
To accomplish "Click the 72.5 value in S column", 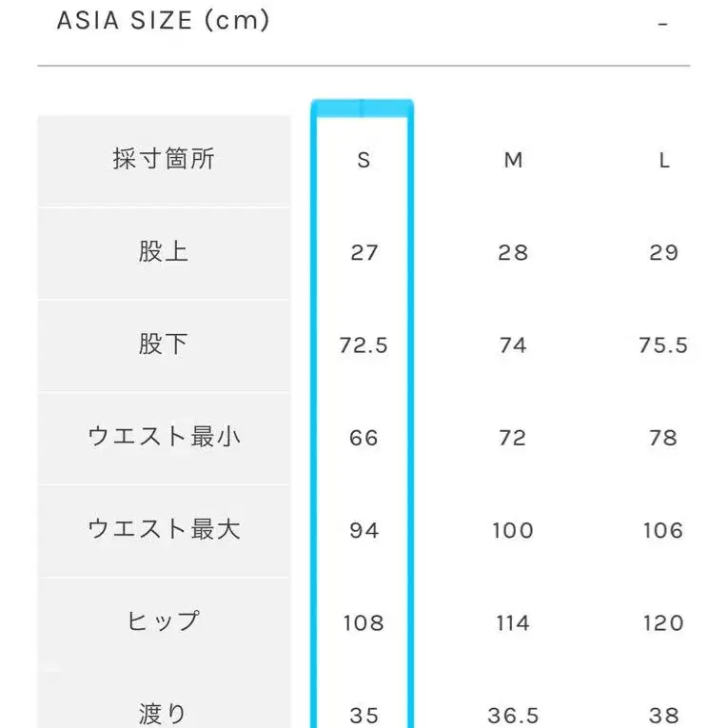I will [x=364, y=345].
